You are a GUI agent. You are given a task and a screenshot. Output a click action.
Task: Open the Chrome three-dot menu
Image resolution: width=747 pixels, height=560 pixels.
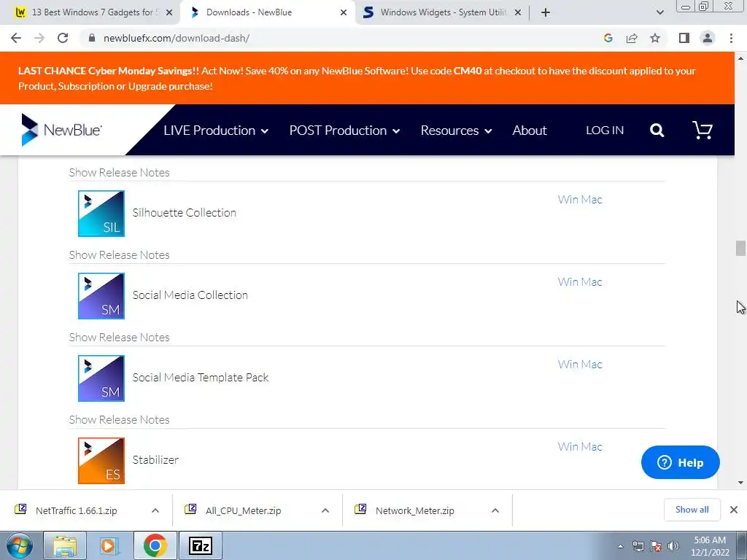pos(731,38)
